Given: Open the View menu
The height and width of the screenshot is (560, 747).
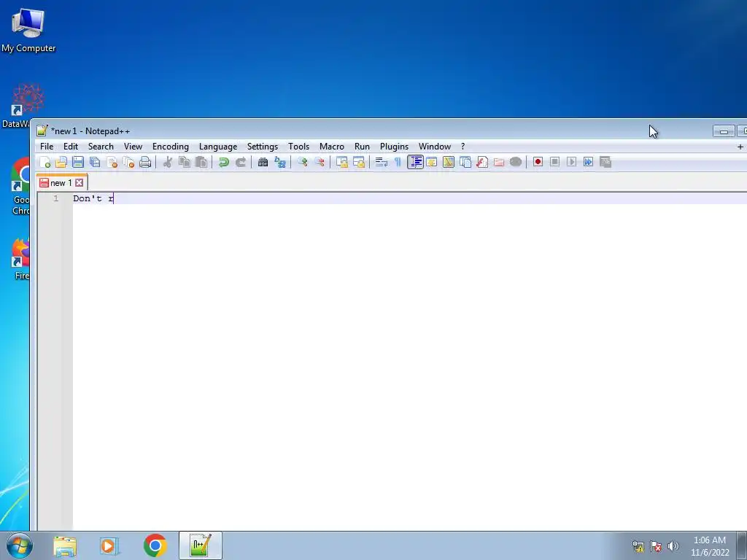Looking at the screenshot, I should point(133,146).
